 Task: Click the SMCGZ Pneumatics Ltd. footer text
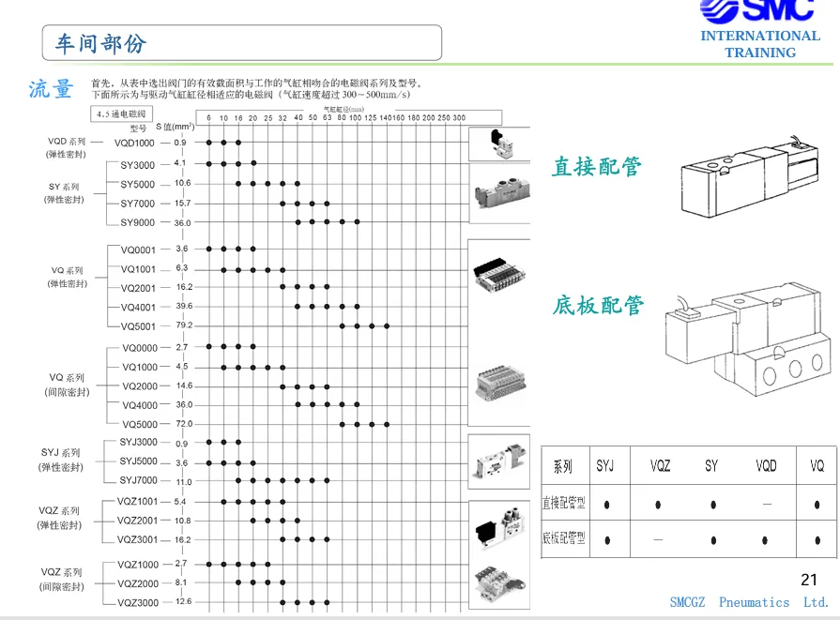(x=749, y=602)
